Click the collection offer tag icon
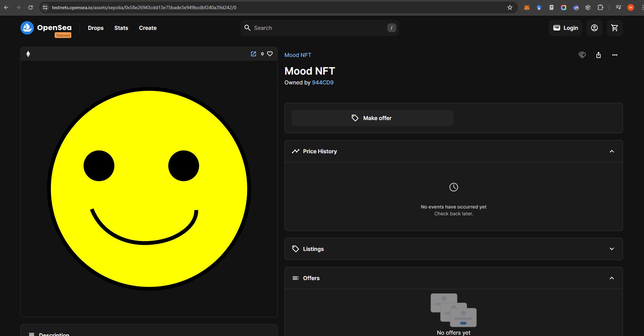Viewport: 644px width, 336px height. pos(582,55)
